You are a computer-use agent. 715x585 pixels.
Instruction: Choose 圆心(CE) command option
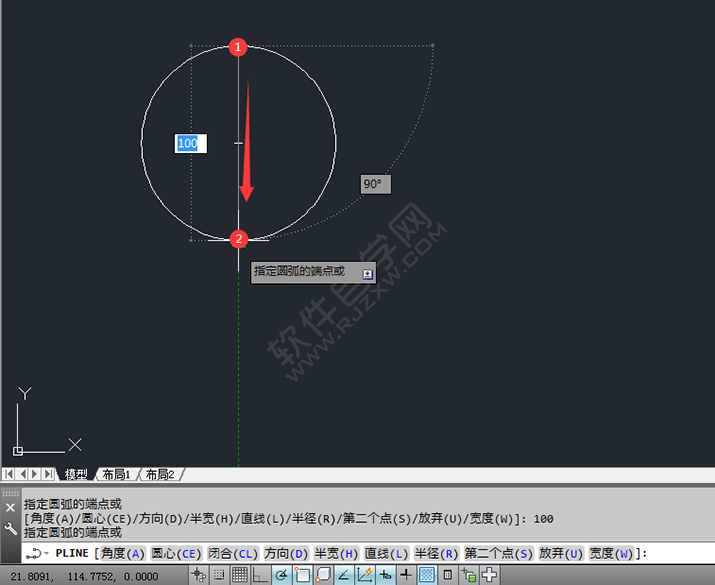[x=176, y=554]
